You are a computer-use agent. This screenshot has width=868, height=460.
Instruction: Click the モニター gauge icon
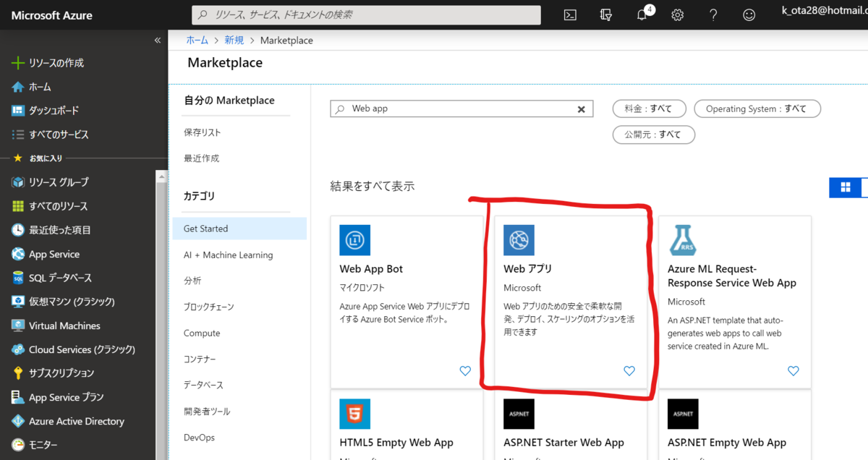[18, 445]
